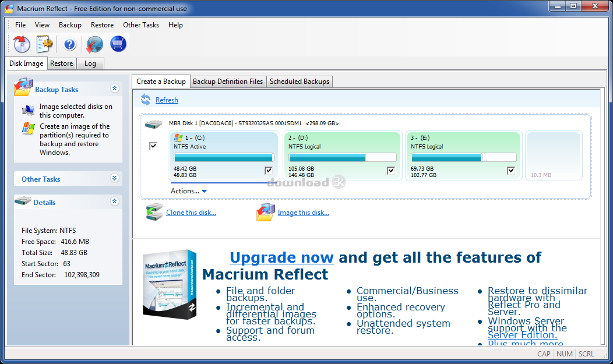Toggle the MBR Disk 1 checkbox
Viewport: 613px width, 364px height.
point(153,146)
